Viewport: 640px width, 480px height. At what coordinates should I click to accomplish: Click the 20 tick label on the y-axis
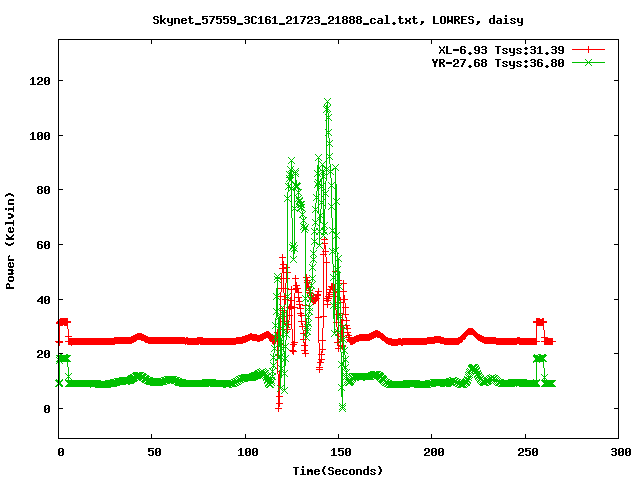(43, 354)
